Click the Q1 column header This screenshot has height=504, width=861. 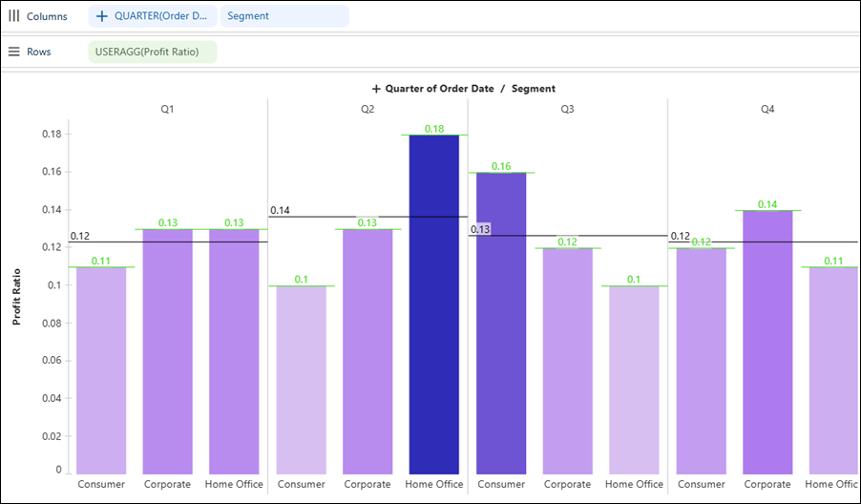(x=167, y=109)
